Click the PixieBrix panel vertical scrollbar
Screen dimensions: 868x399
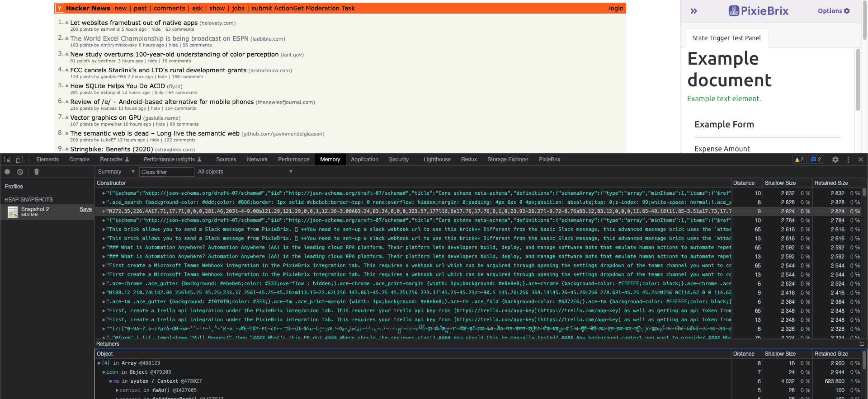click(858, 80)
